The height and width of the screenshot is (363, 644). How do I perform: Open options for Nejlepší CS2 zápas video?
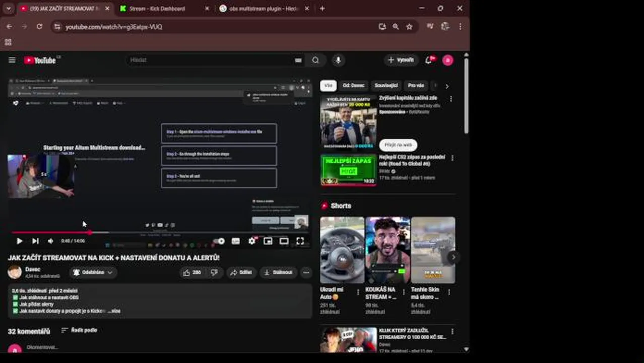[452, 158]
